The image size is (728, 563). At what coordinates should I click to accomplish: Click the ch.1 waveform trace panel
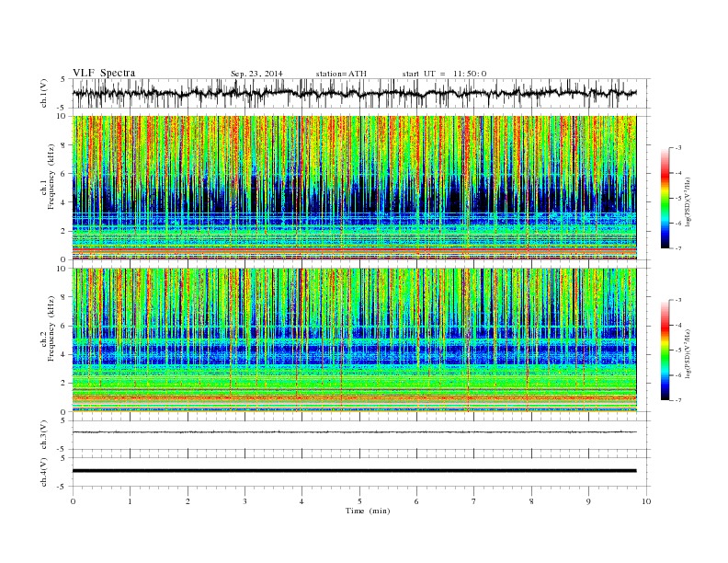pos(360,93)
